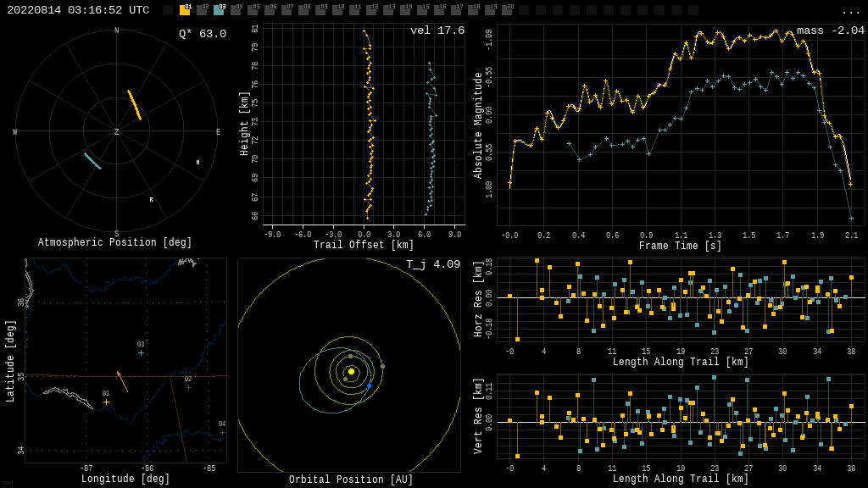Enable the station 02 box in top bar

202,10
